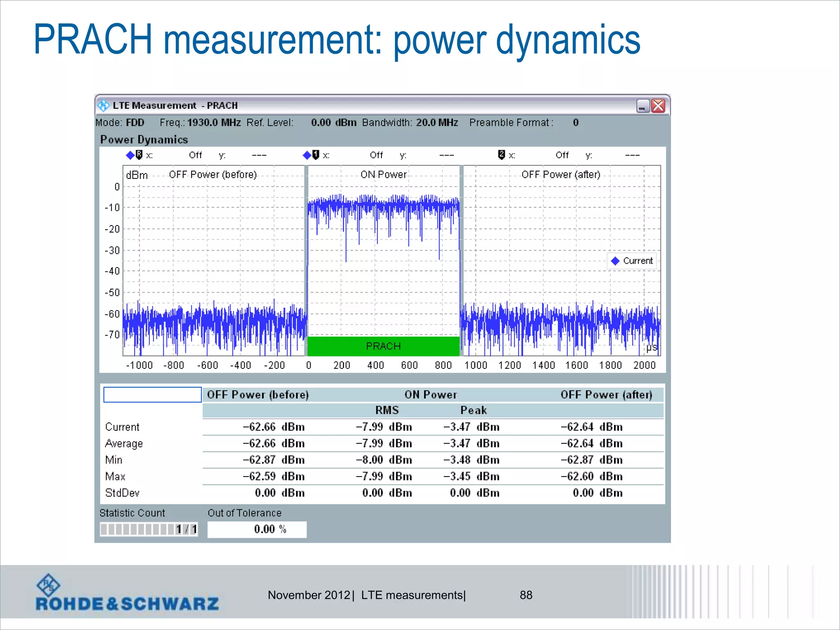Click the ON Power table header

pyautogui.click(x=431, y=395)
